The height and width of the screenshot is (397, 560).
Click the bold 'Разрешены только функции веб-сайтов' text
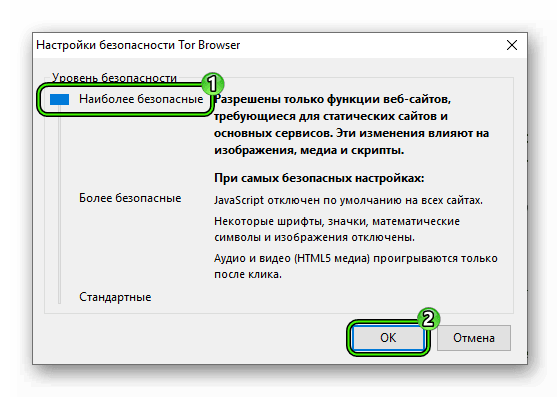click(x=351, y=125)
